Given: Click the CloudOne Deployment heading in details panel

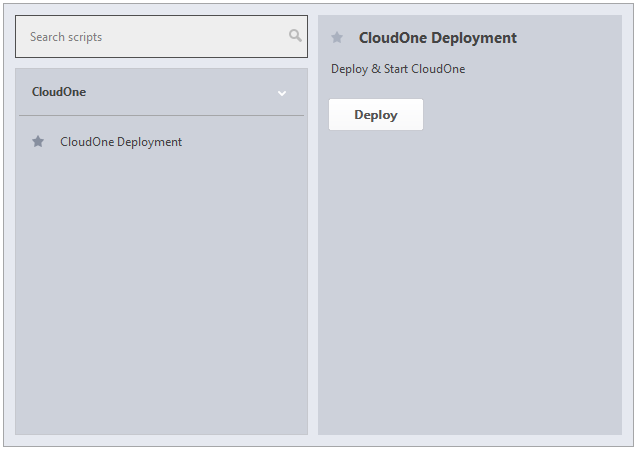Looking at the screenshot, I should [x=437, y=38].
